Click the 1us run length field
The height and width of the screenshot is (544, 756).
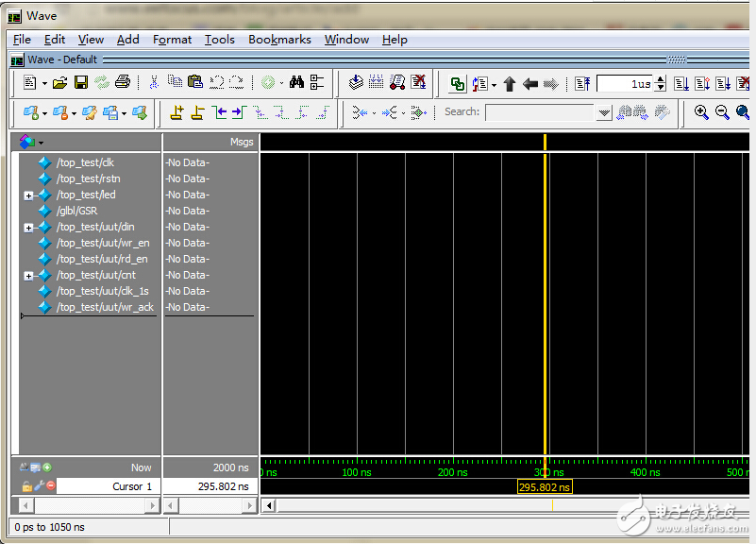click(626, 84)
